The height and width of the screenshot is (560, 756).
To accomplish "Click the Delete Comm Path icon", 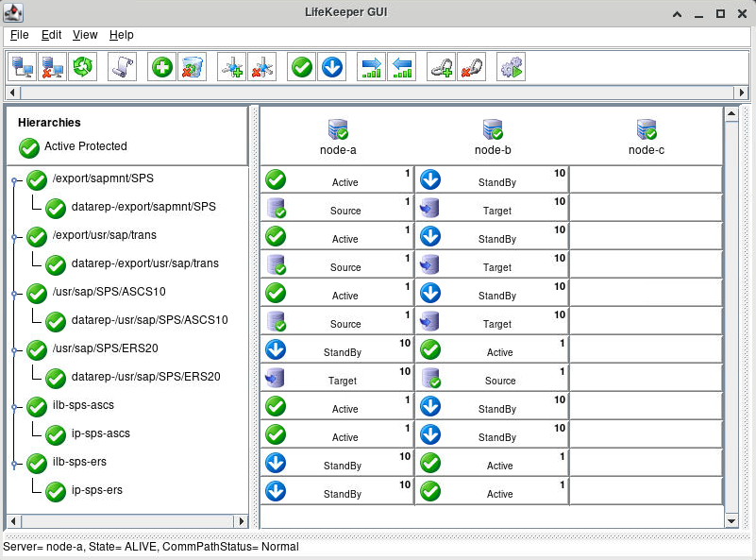I will [x=261, y=67].
